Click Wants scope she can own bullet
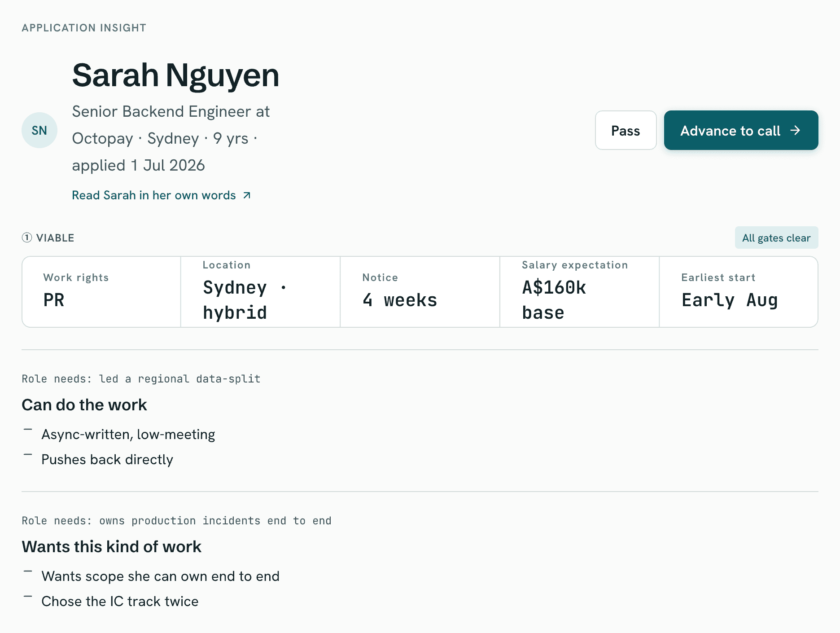840x633 pixels. click(x=160, y=576)
